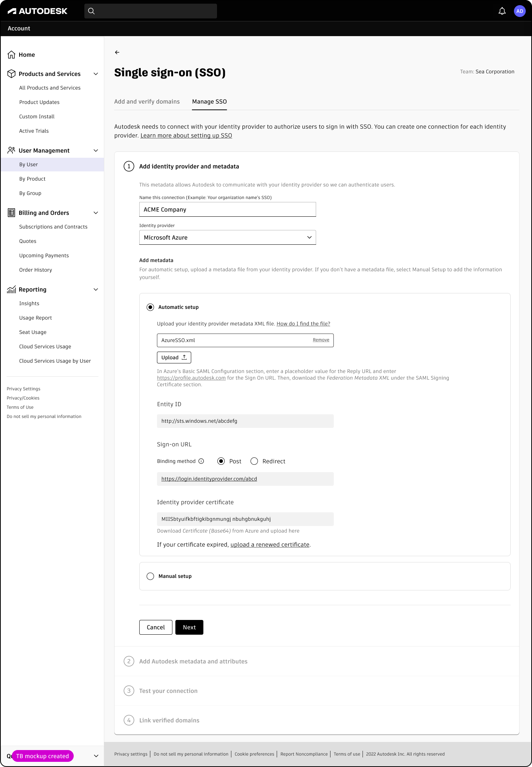Switch to Add and verify domains tab
This screenshot has height=767, width=532.
click(147, 101)
